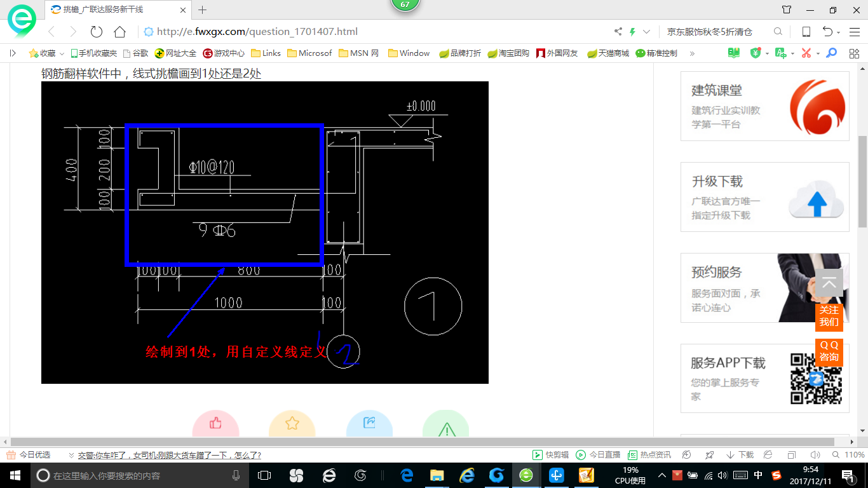Expand more bookmarks with the » chevron
This screenshot has height=488, width=868.
[x=692, y=53]
